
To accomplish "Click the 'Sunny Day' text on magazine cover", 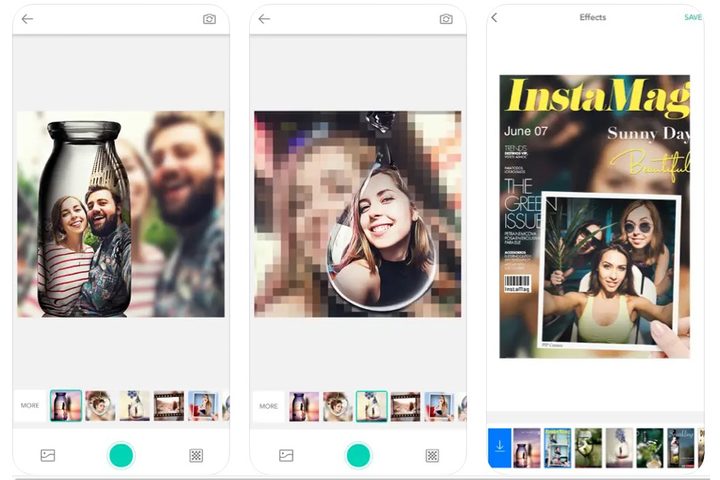I will click(x=648, y=133).
